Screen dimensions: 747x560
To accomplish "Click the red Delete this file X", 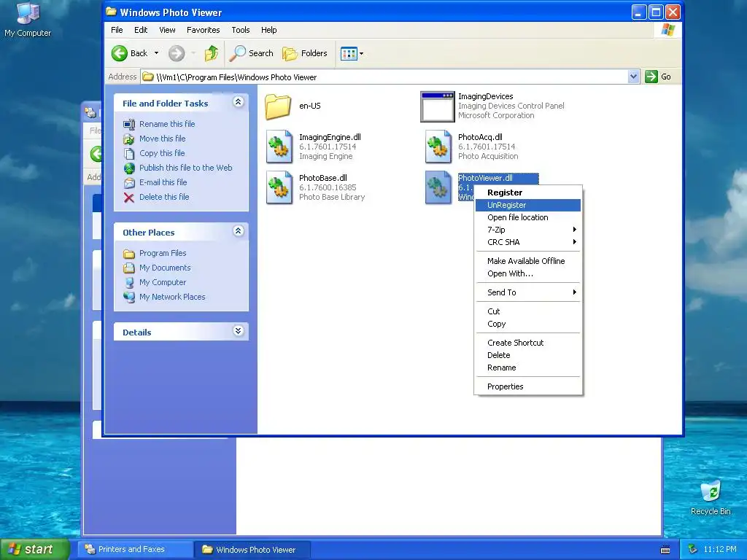I will (129, 198).
